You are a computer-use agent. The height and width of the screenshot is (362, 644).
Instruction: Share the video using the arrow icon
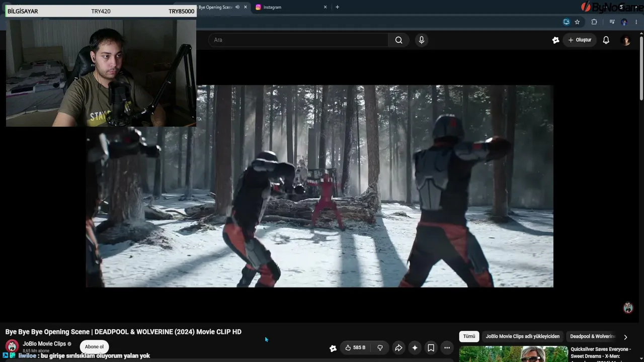tap(398, 347)
